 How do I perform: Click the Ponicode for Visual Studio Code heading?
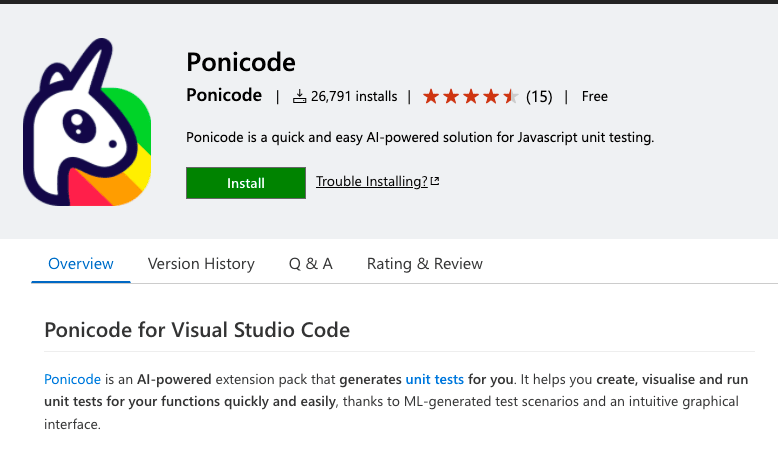pyautogui.click(x=197, y=330)
